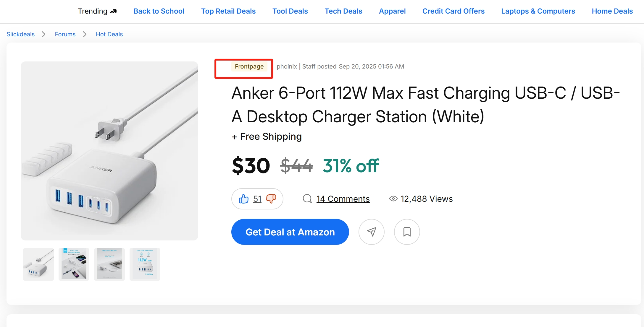Viewport: 644px width, 327px height.
Task: Click the share paper-plane icon button
Action: 372,232
